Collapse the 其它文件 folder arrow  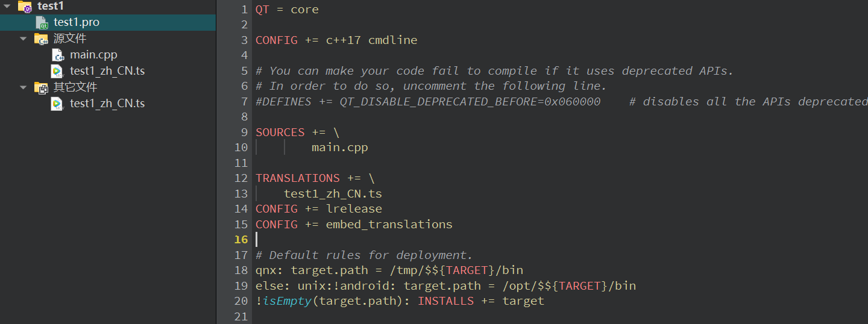pos(24,87)
